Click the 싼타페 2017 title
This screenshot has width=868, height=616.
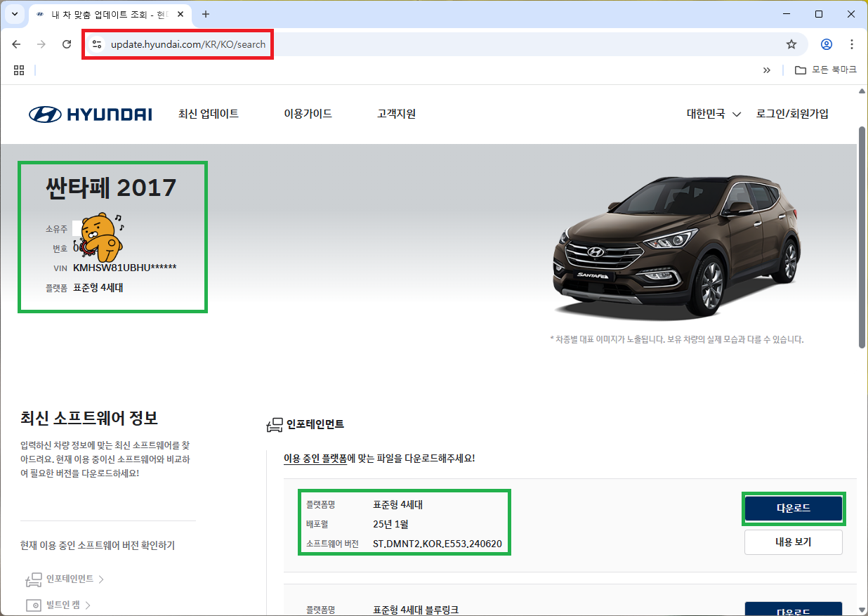(111, 188)
